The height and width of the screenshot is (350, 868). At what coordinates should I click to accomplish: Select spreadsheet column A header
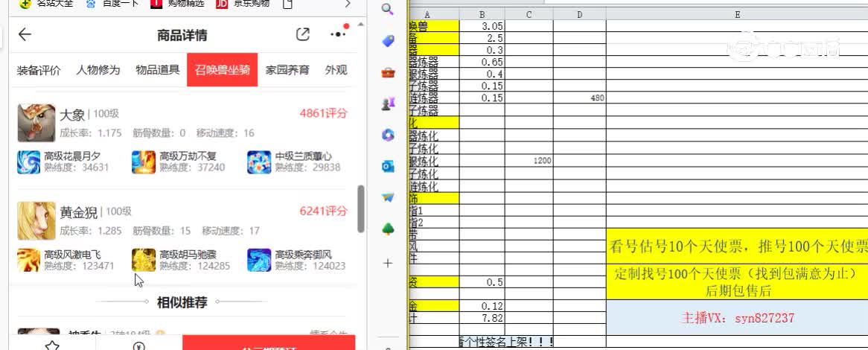(433, 14)
